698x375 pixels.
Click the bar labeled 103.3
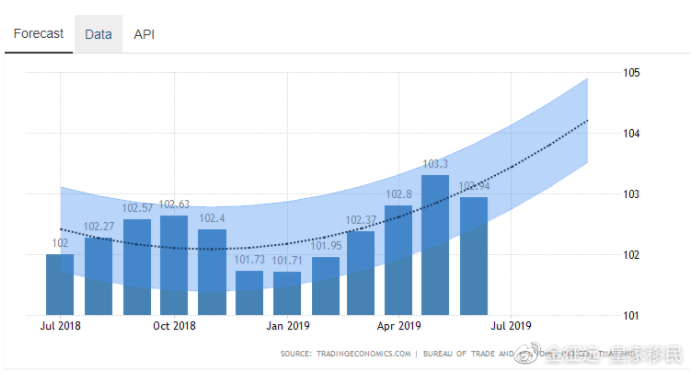(435, 245)
